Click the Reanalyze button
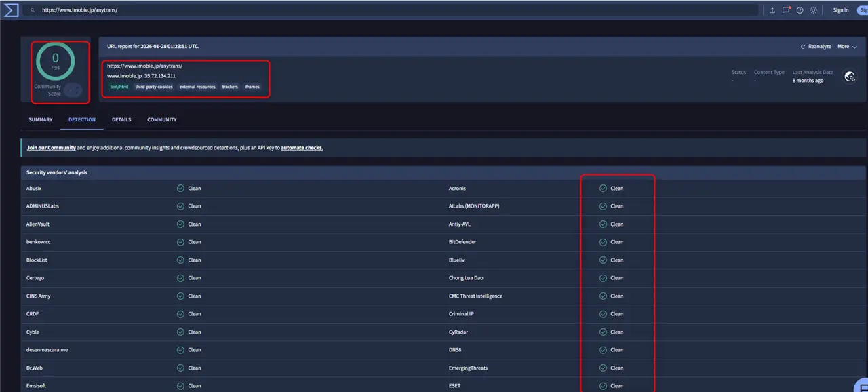The width and height of the screenshot is (868, 392). 816,47
